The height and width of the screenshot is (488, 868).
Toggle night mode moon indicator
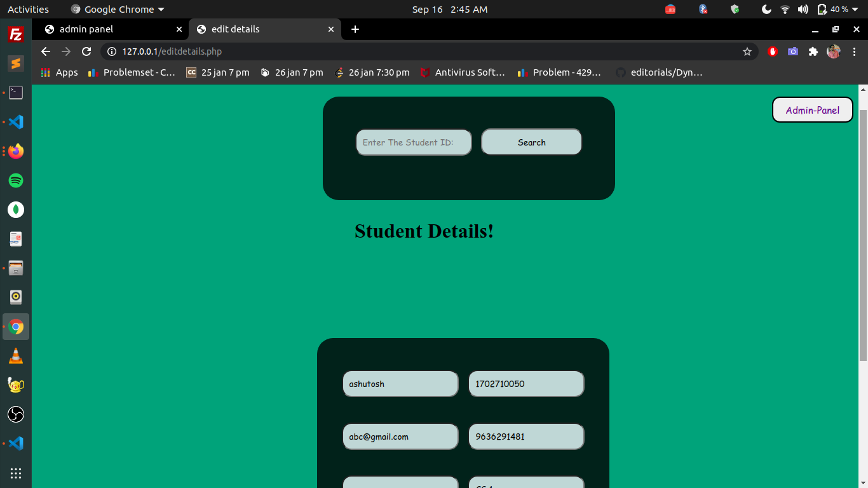(766, 9)
